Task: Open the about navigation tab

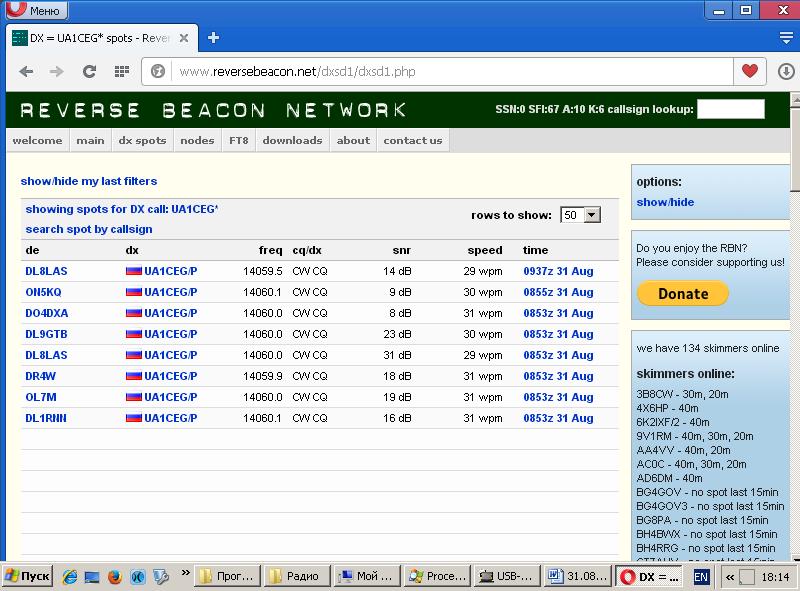Action: [x=353, y=140]
